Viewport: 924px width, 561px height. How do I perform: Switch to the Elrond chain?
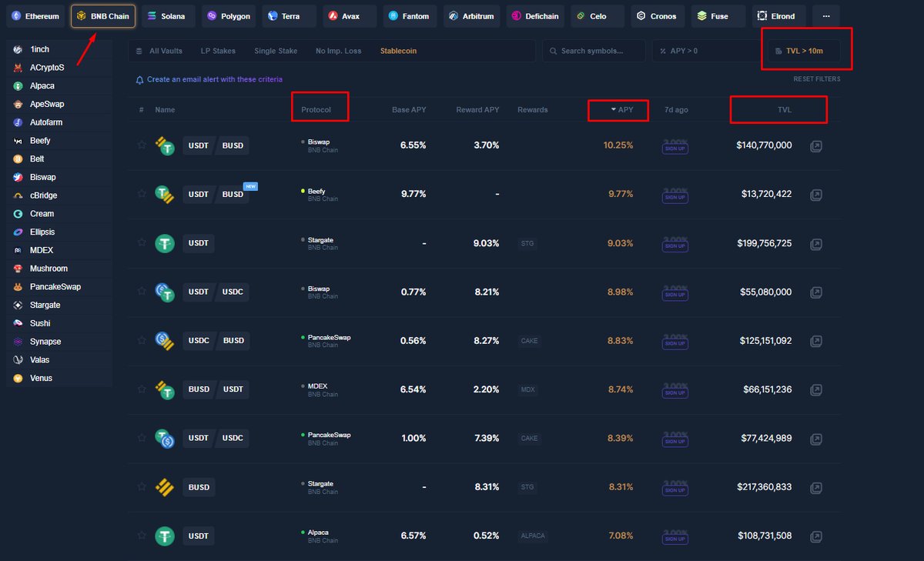[x=778, y=16]
